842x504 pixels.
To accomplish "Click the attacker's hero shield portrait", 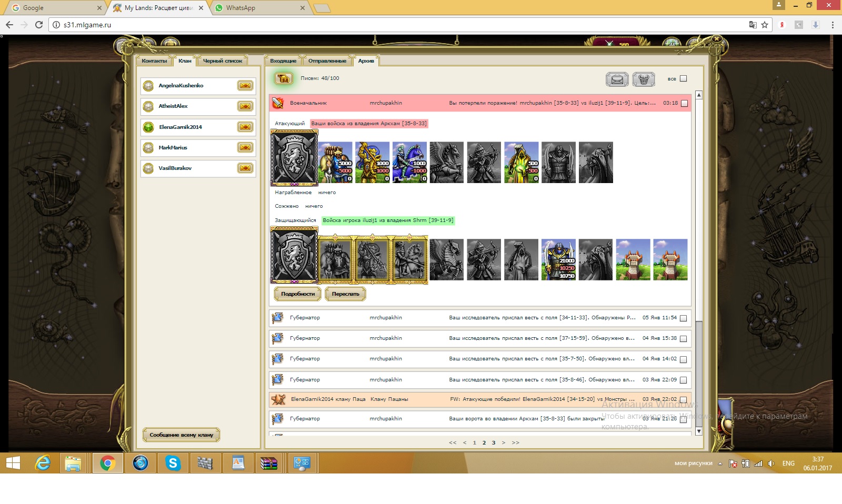I will [x=294, y=158].
